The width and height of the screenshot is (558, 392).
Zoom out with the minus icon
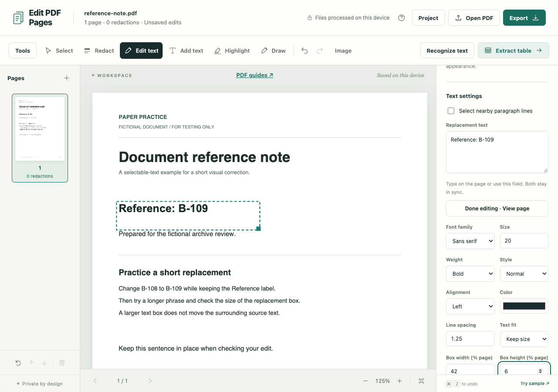[x=365, y=381]
